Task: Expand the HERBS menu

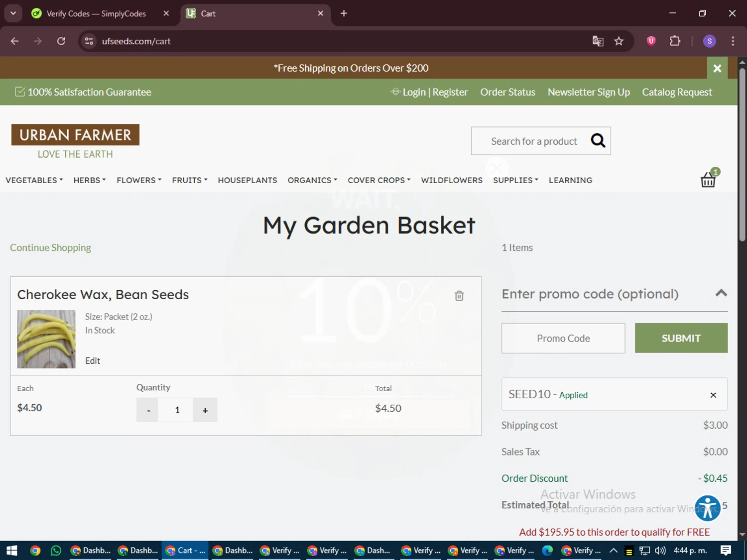Action: coord(90,180)
